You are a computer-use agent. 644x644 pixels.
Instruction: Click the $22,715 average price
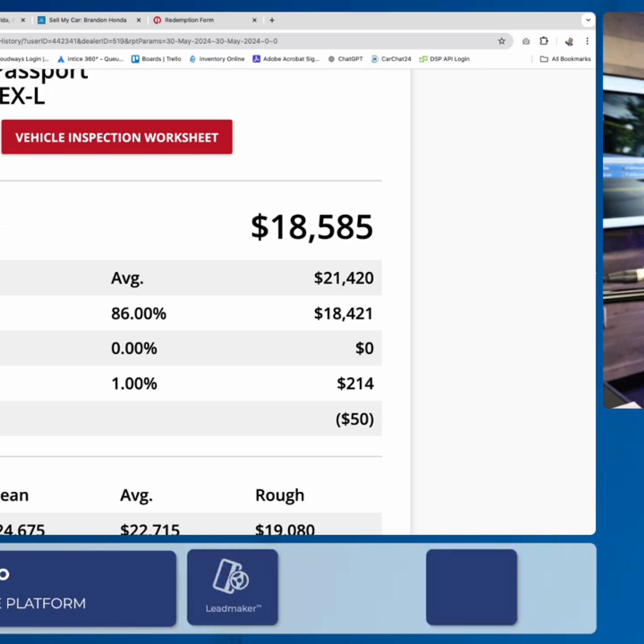point(150,530)
